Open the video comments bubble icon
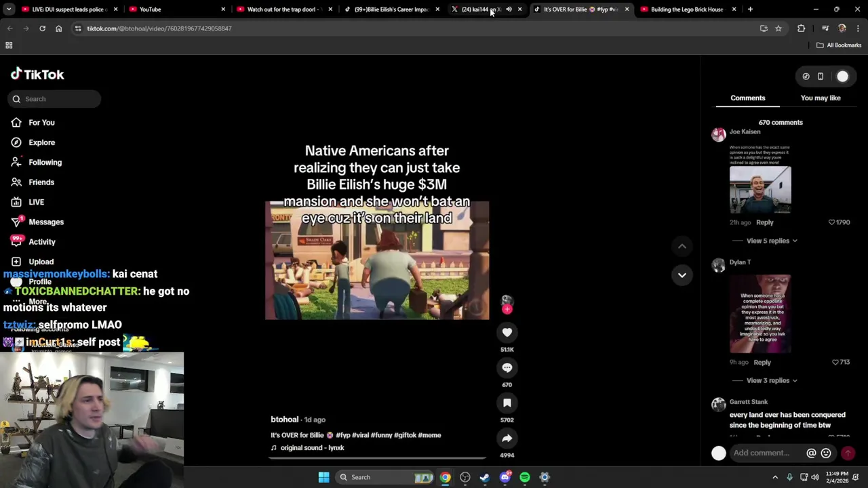The width and height of the screenshot is (868, 488). (507, 367)
